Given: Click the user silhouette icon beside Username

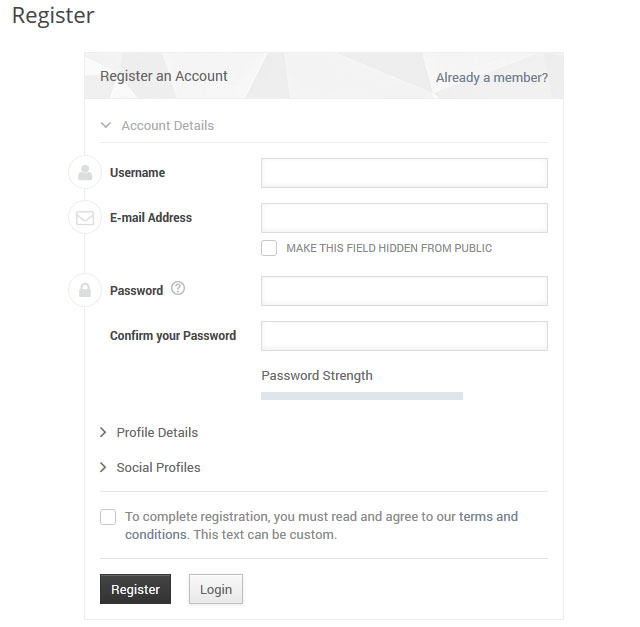Looking at the screenshot, I should coord(85,172).
